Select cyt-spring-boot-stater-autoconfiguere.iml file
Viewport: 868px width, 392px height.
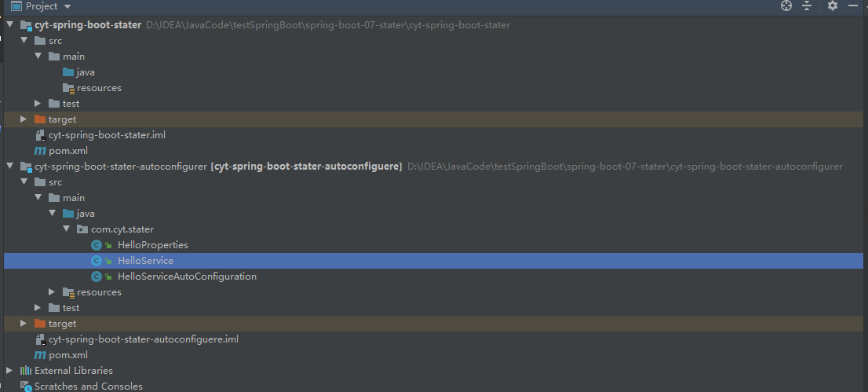click(144, 339)
